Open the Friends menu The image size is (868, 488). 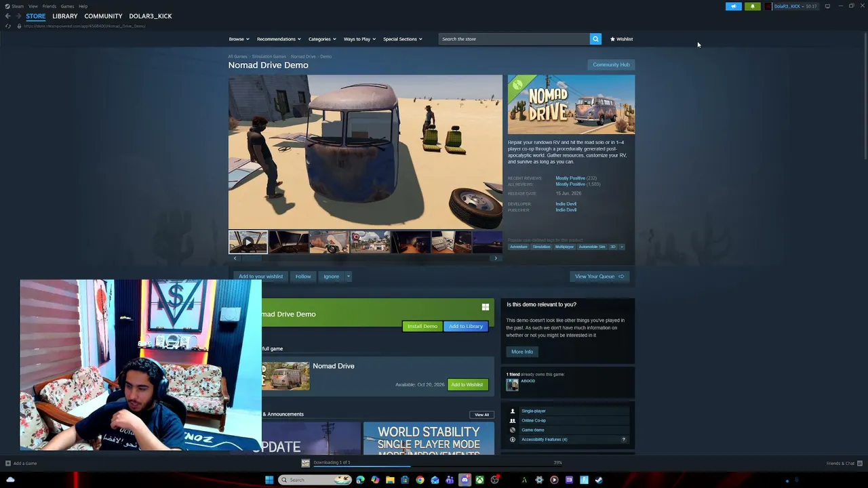pyautogui.click(x=50, y=6)
